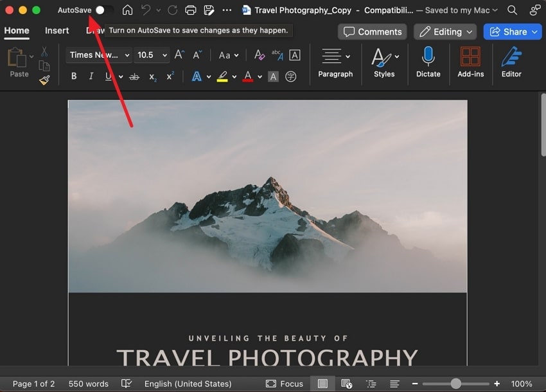Open the quick access more options ellipsis
The height and width of the screenshot is (392, 546).
pos(227,10)
